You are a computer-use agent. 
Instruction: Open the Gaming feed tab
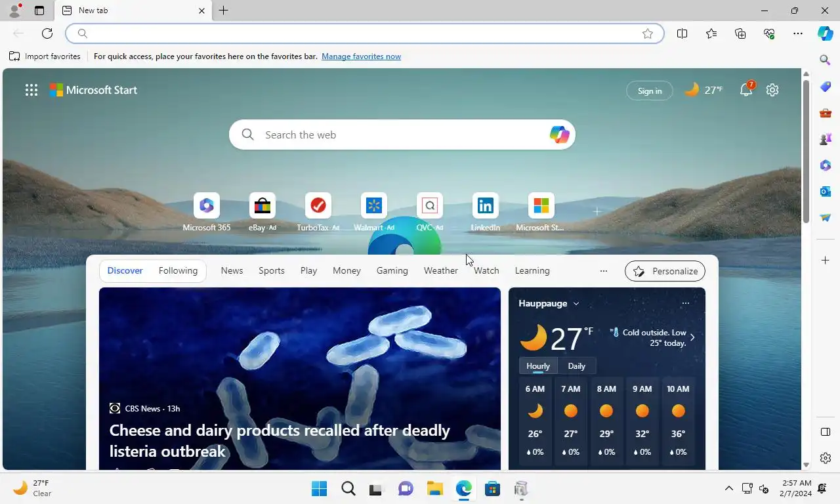392,270
